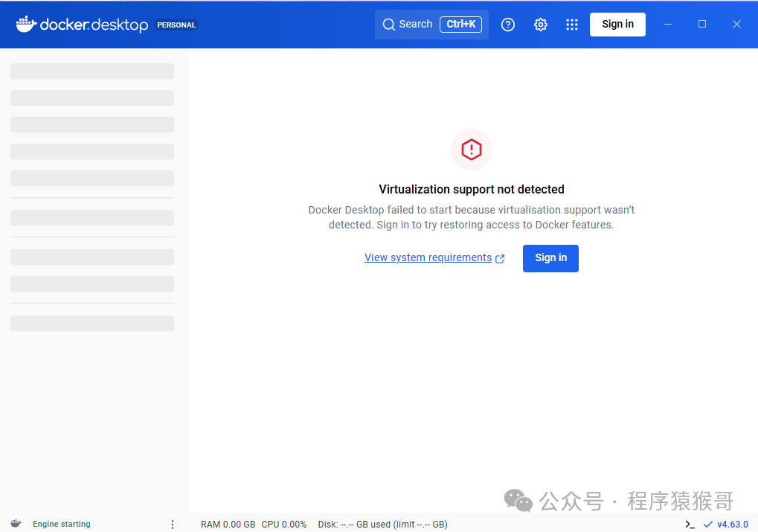The height and width of the screenshot is (532, 758).
Task: Open the terminal from the status bar
Action: (x=690, y=525)
